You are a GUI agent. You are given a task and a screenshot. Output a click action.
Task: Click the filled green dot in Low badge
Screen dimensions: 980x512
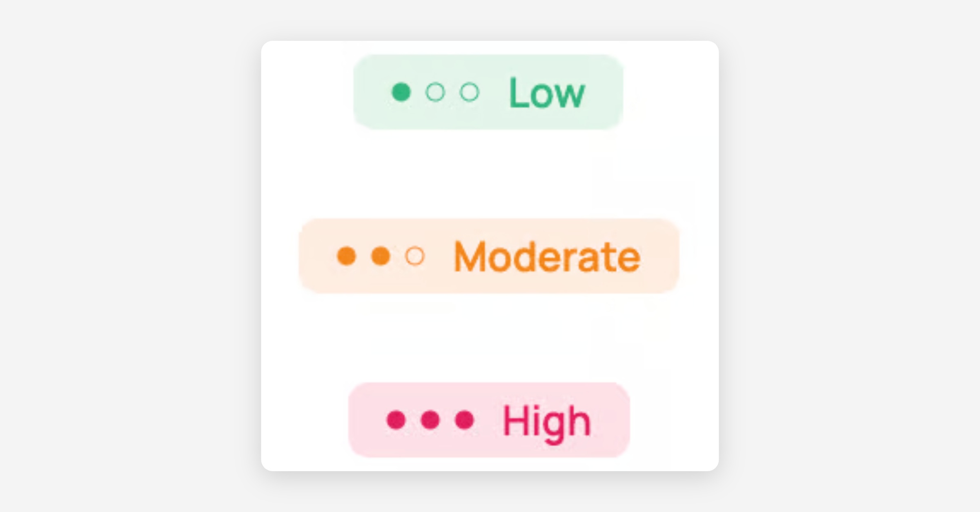click(401, 92)
